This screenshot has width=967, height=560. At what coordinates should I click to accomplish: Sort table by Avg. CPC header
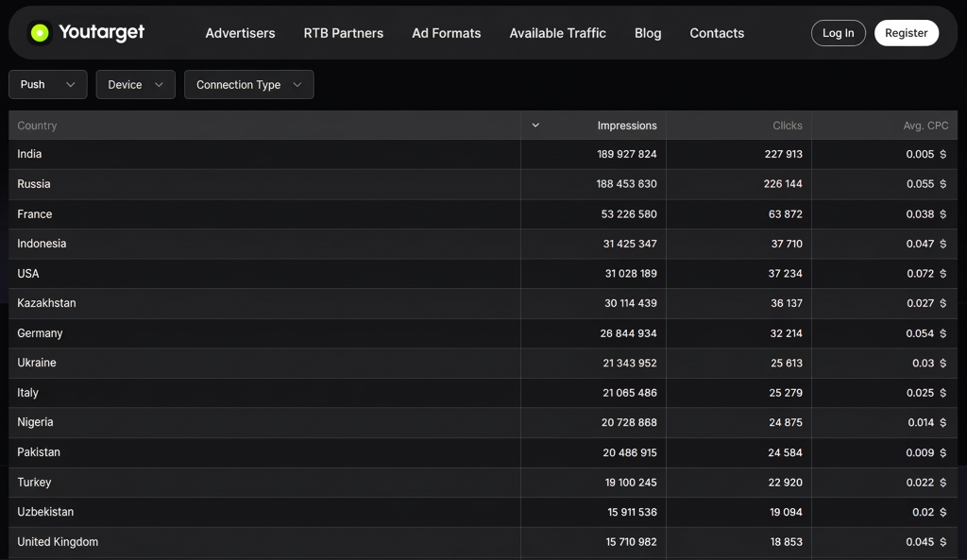click(x=925, y=126)
